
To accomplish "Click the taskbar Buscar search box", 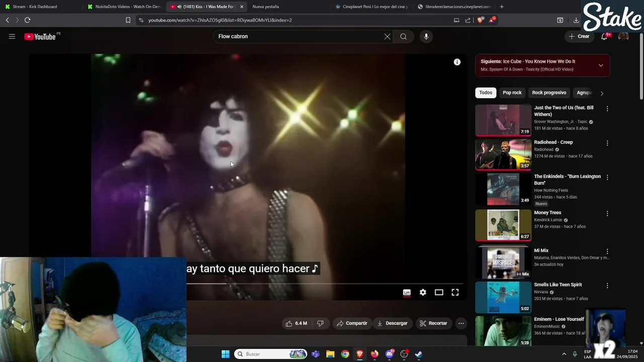I will coord(271,354).
